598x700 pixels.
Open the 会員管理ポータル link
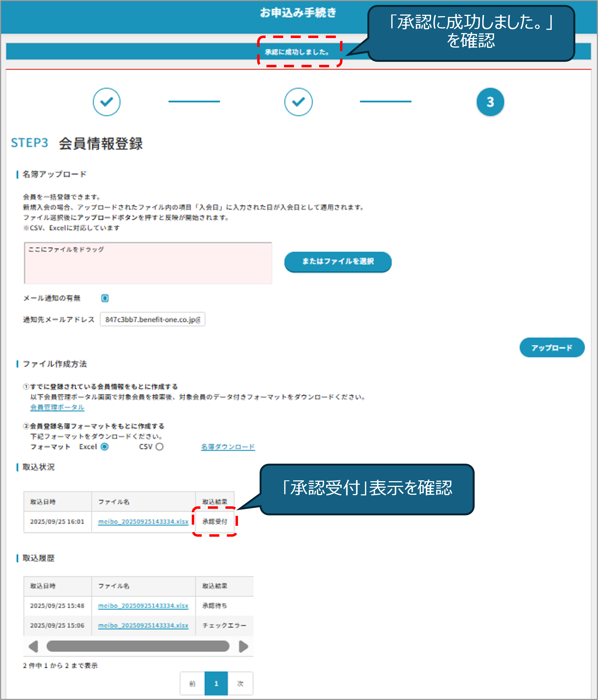click(x=57, y=407)
